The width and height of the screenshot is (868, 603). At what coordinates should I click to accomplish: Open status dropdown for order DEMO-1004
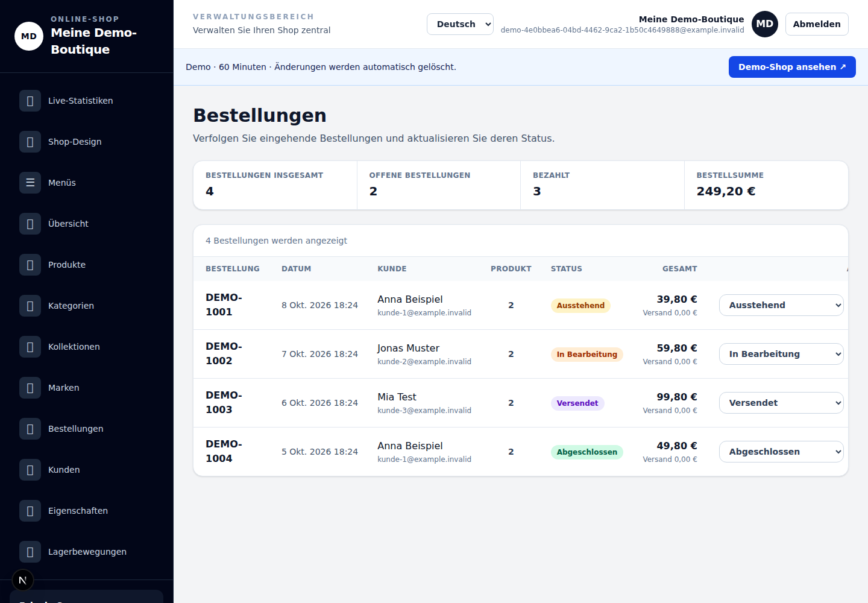pyautogui.click(x=781, y=452)
